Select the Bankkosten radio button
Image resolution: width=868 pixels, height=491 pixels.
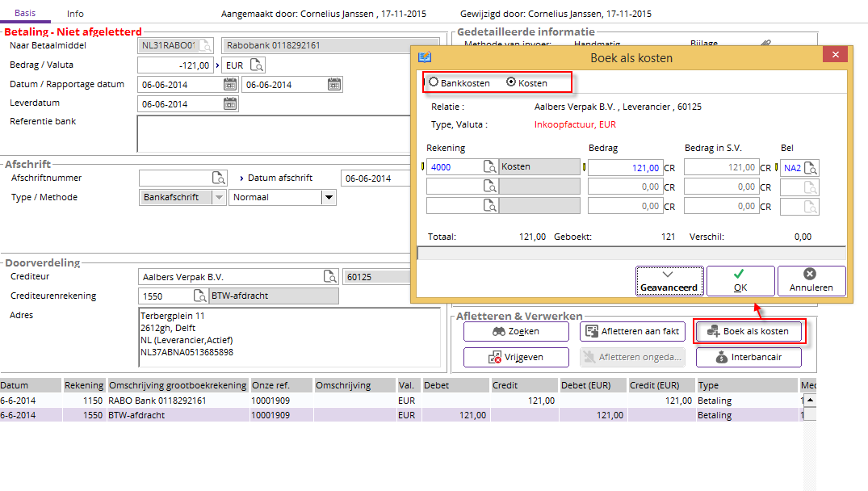434,82
